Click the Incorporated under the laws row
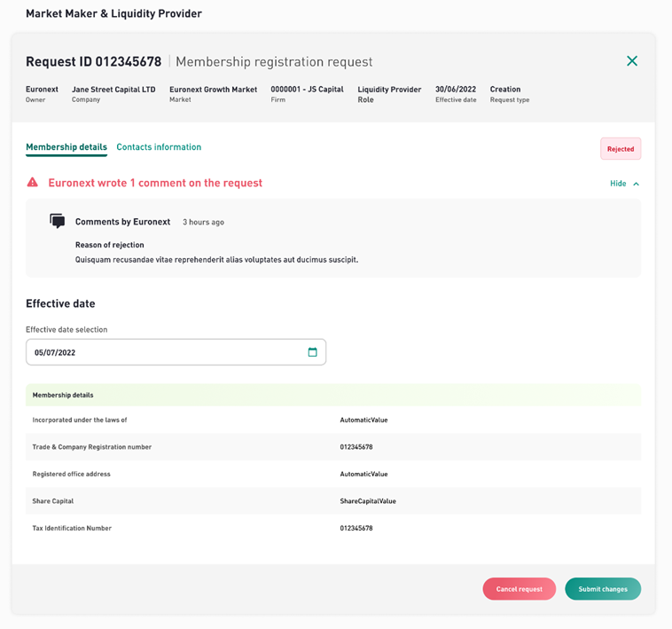The width and height of the screenshot is (672, 629). 332,420
